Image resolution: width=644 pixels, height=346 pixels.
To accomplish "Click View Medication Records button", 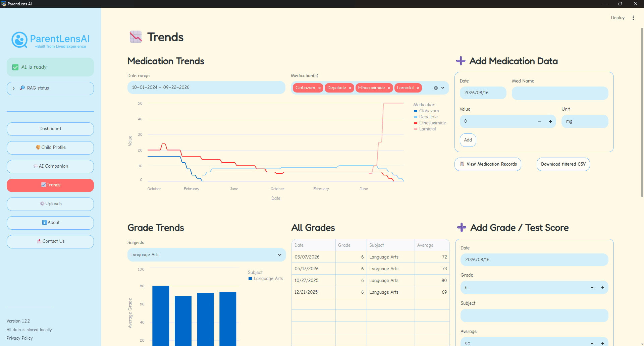I will pyautogui.click(x=488, y=164).
